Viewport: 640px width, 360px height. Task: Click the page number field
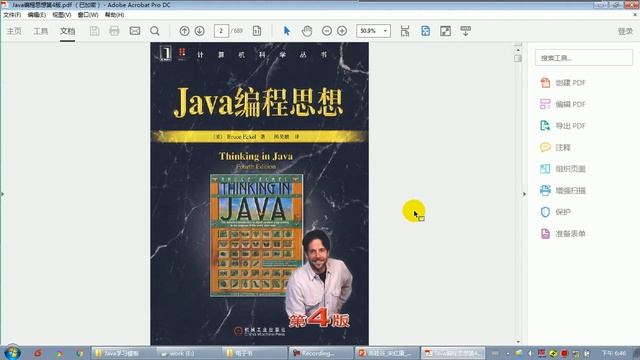pyautogui.click(x=221, y=31)
